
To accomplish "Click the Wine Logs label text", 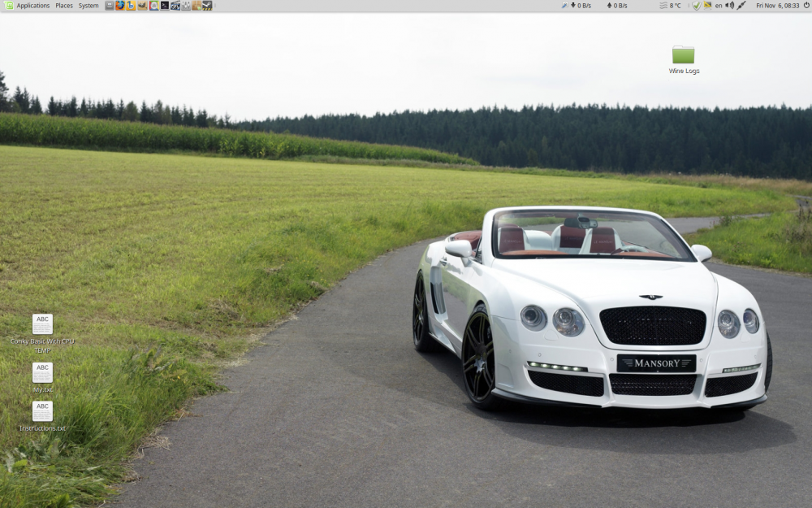I will click(684, 71).
